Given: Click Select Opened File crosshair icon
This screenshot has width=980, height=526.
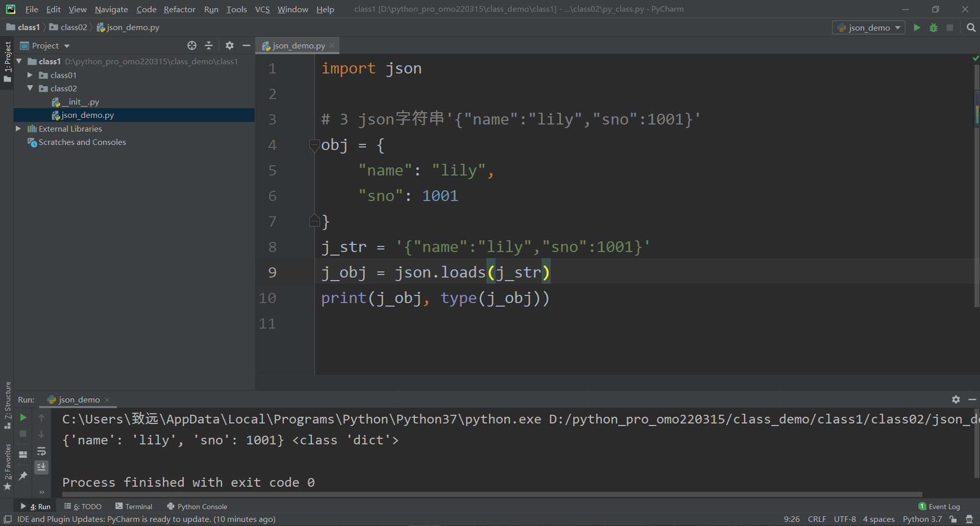Looking at the screenshot, I should tap(192, 45).
